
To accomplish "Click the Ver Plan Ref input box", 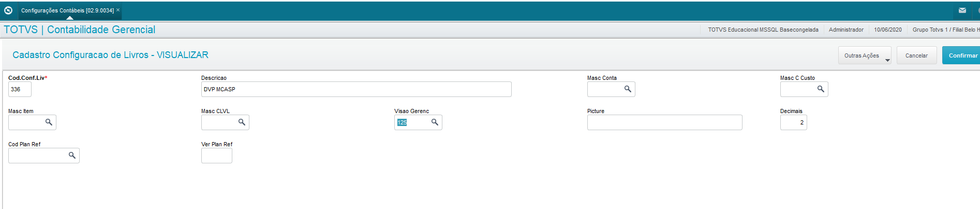I will [216, 156].
